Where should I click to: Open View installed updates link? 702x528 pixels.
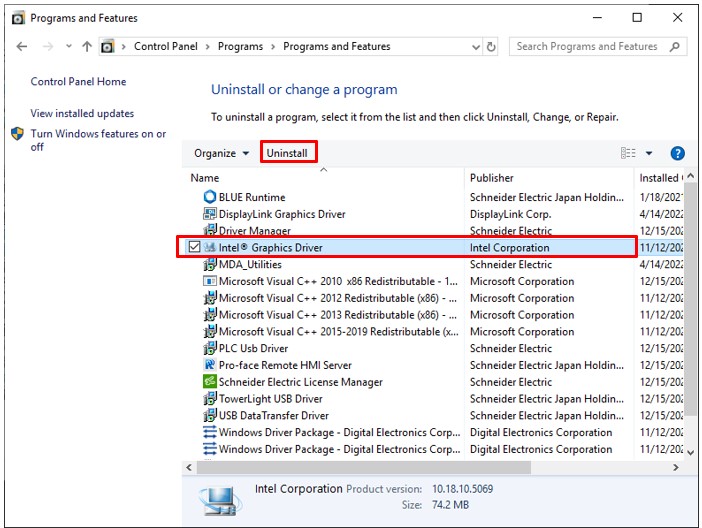point(82,113)
